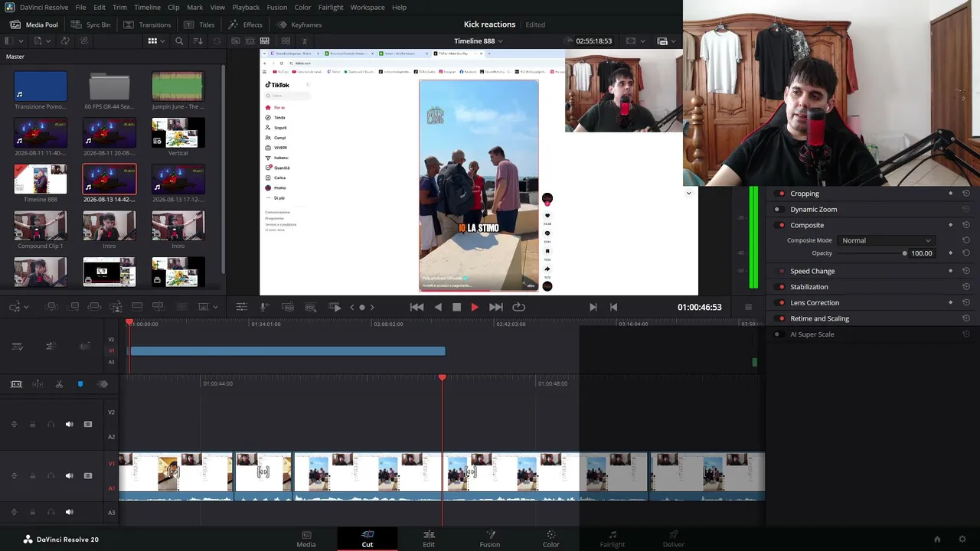Click the viewer tools sliders icon
The height and width of the screenshot is (551, 980).
pos(241,307)
